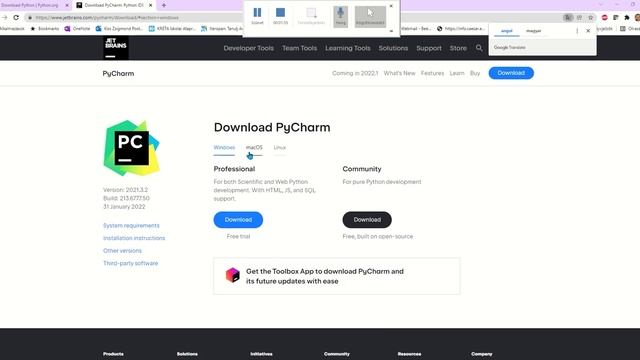Open Other versions link
Viewport: 640px width, 360px height.
[122, 251]
